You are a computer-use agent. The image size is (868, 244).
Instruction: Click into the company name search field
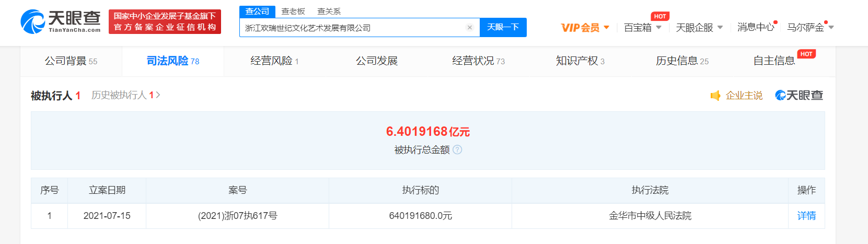[350, 28]
